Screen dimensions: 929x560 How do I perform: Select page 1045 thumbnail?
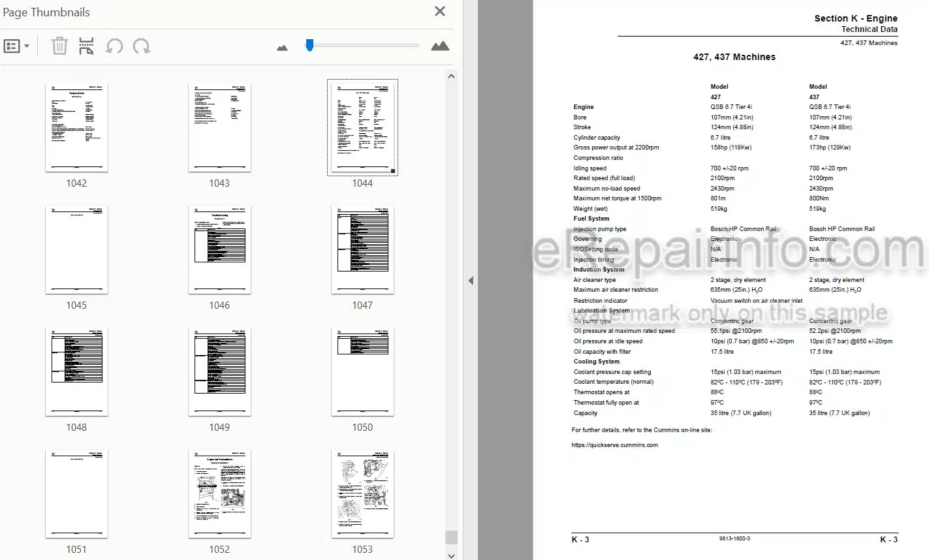click(x=76, y=250)
